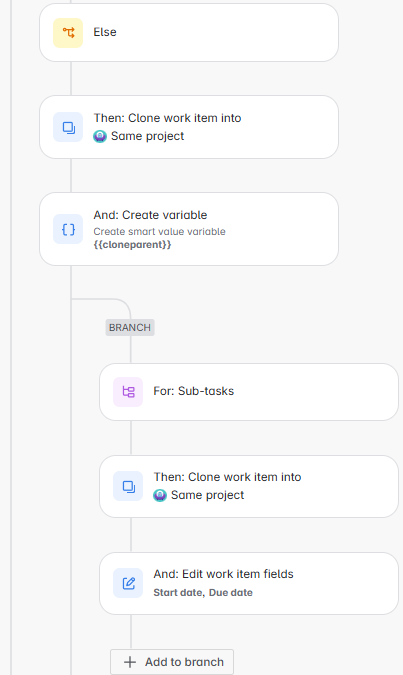Select the Else condition card

click(189, 33)
